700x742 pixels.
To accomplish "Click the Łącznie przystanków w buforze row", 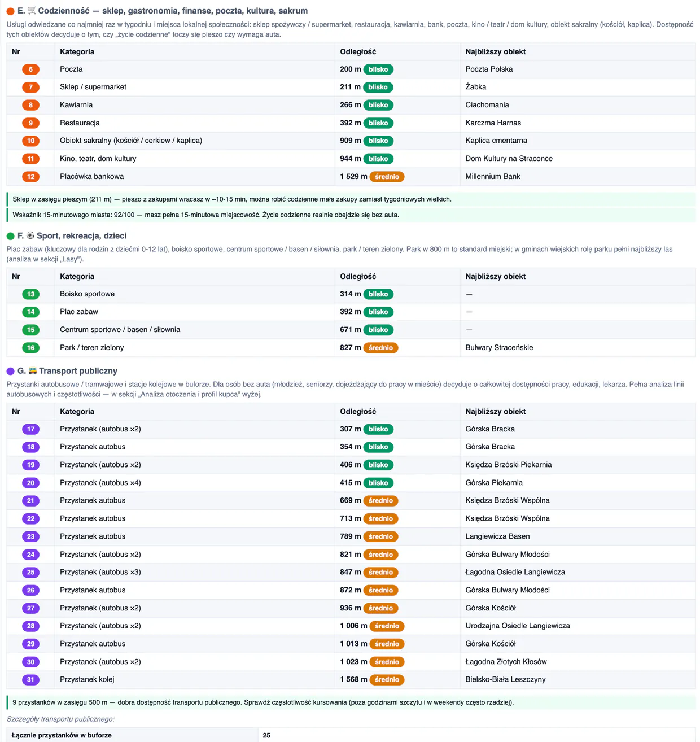I will coord(351,735).
